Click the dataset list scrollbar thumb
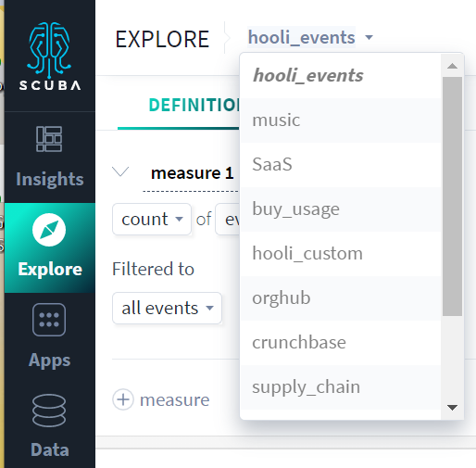This screenshot has height=468, width=476. coord(452,196)
